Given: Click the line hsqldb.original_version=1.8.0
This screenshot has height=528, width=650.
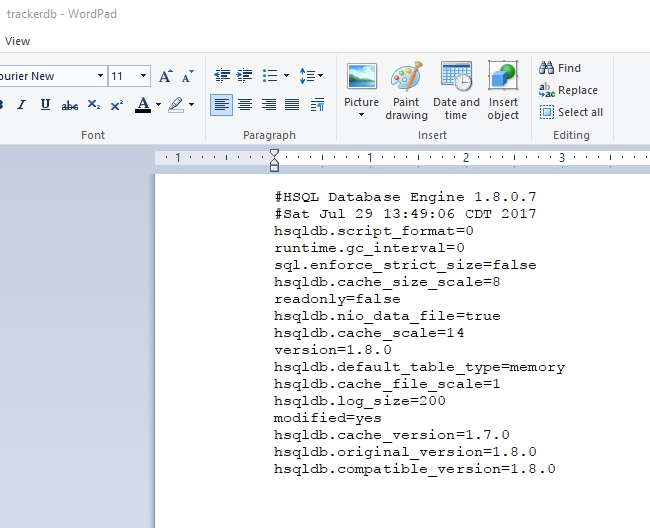Looking at the screenshot, I should pos(405,452).
